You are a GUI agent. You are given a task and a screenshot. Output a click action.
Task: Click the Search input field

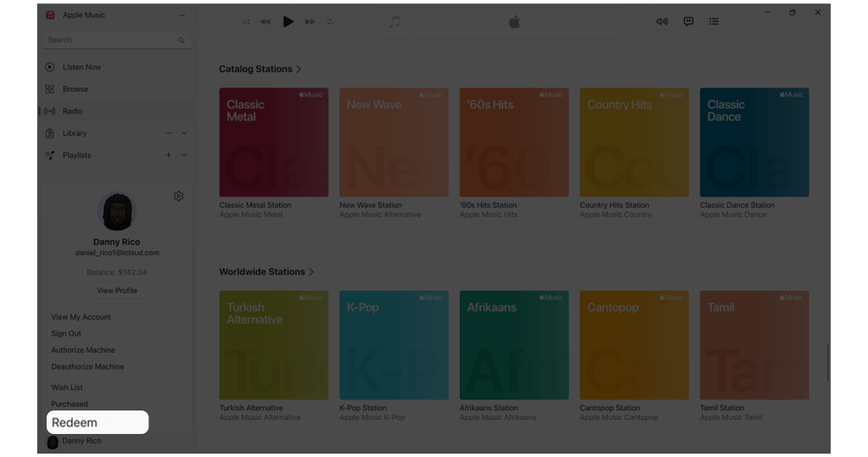(x=110, y=40)
